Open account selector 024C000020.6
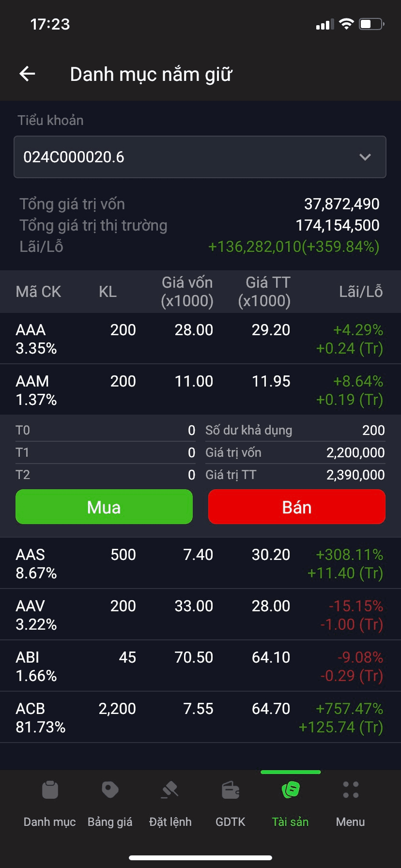Image resolution: width=401 pixels, height=868 pixels. click(200, 157)
